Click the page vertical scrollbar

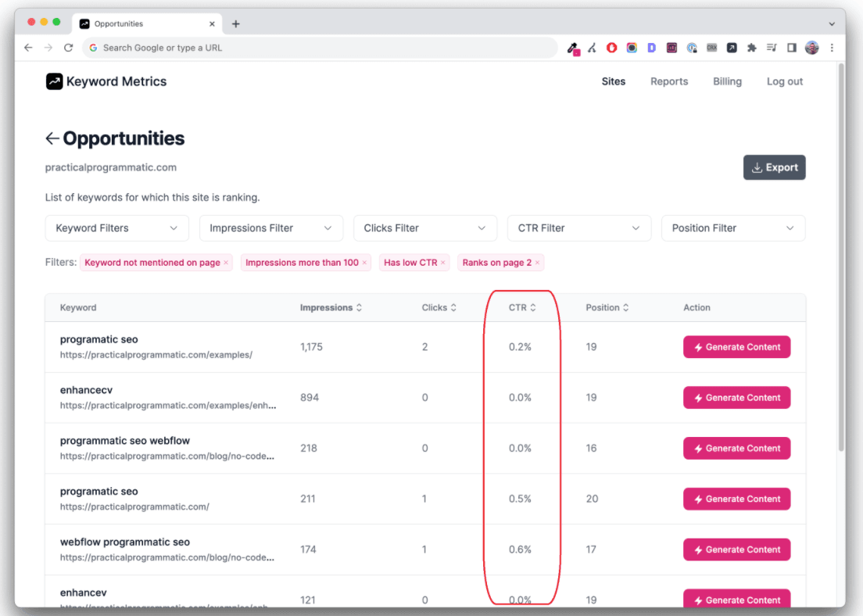click(x=841, y=258)
